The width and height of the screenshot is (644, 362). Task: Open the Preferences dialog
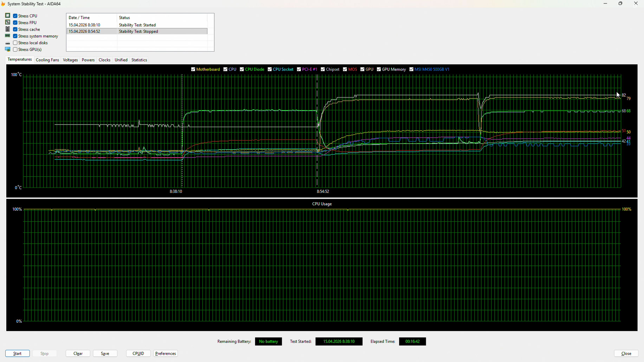tap(165, 354)
